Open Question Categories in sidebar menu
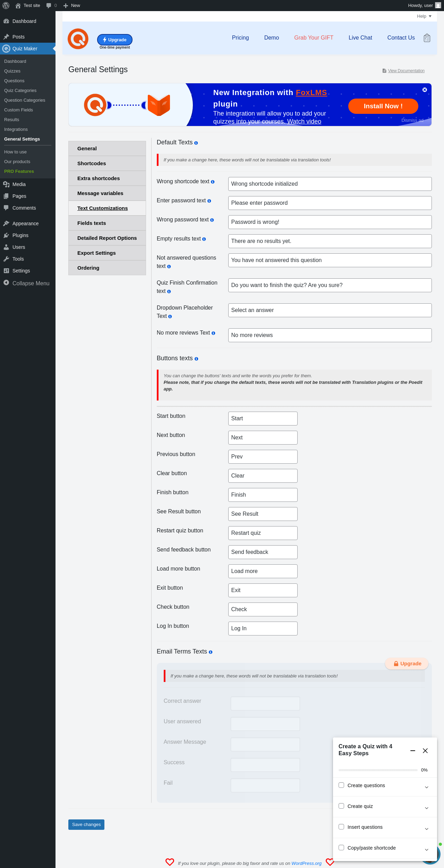444x868 pixels. point(25,100)
